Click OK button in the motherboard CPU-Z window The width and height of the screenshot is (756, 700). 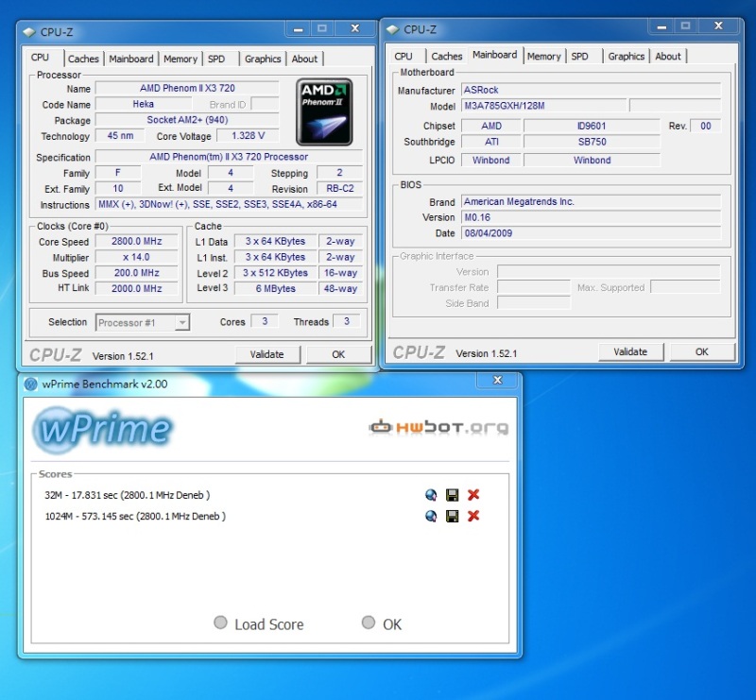pos(702,352)
